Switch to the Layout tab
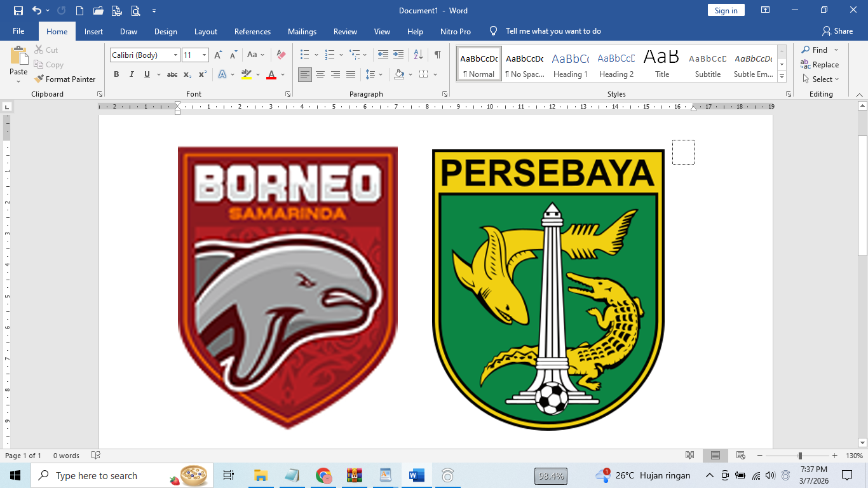 206,31
